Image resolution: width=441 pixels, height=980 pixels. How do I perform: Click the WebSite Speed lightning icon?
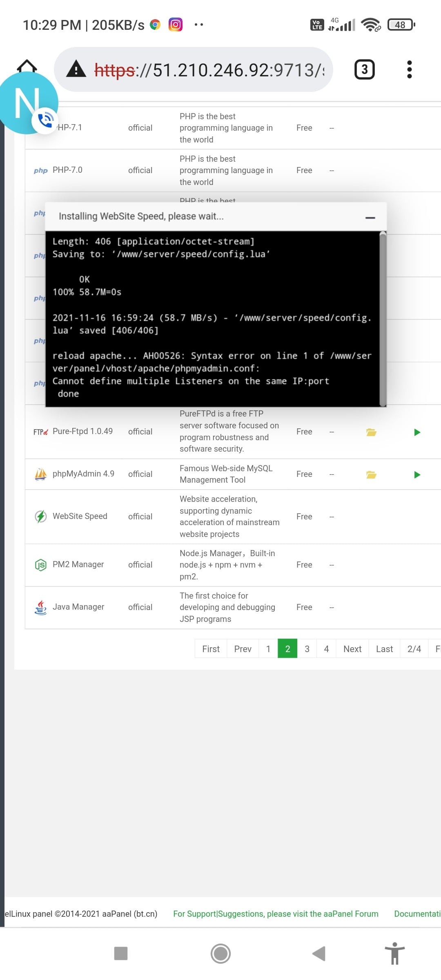[x=40, y=517]
